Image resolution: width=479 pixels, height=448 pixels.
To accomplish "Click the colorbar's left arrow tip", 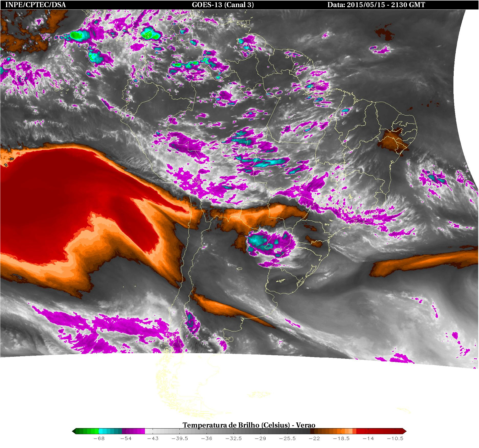I will click(74, 431).
